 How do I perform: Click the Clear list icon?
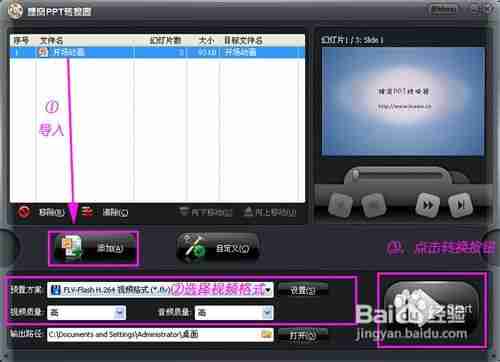click(87, 212)
